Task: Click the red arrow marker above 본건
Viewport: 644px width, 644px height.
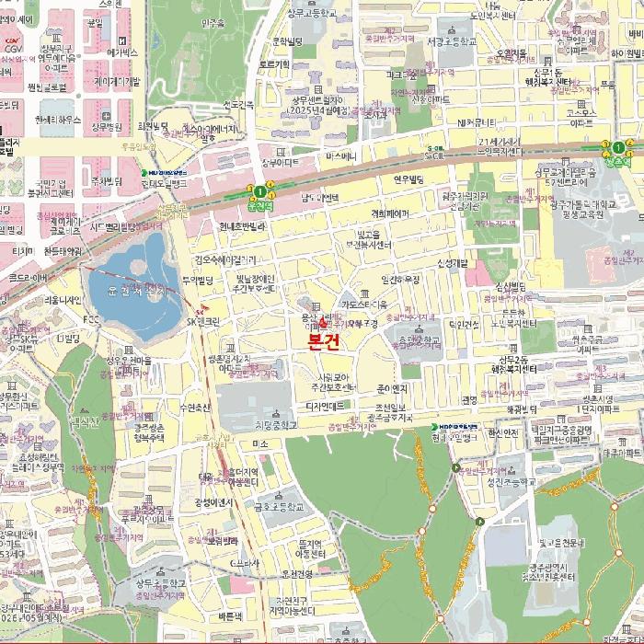Action: (322, 321)
